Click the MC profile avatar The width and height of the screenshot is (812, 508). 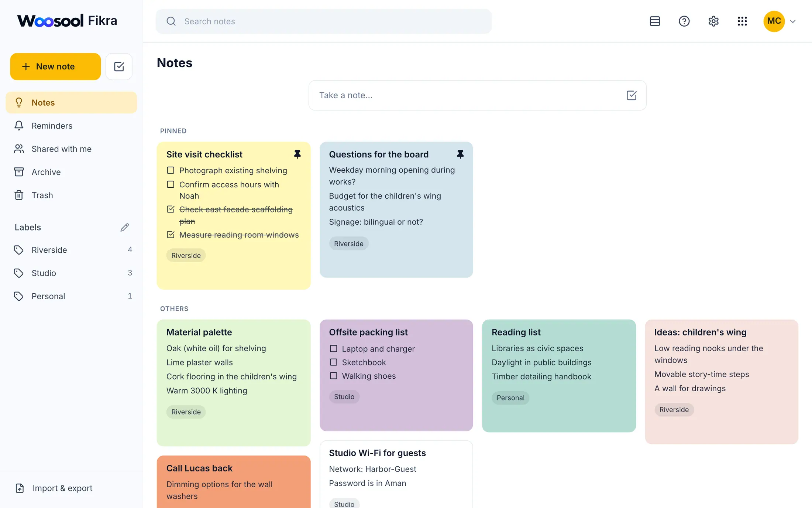pos(774,21)
